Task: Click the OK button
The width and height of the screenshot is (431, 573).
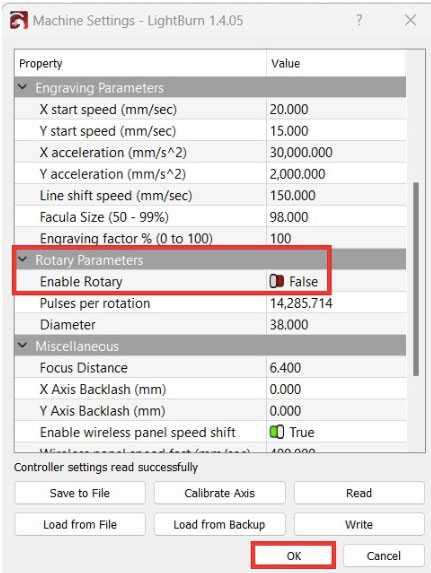Action: [294, 556]
